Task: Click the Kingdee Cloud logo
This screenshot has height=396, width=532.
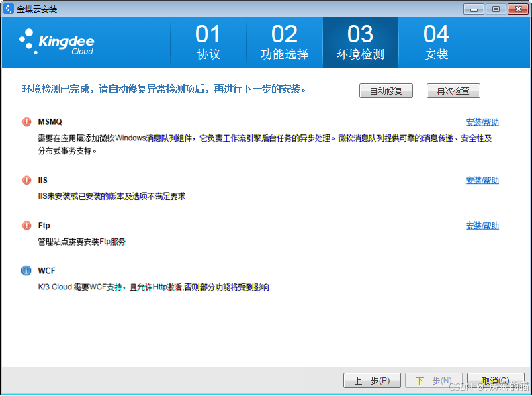Action: coord(57,42)
